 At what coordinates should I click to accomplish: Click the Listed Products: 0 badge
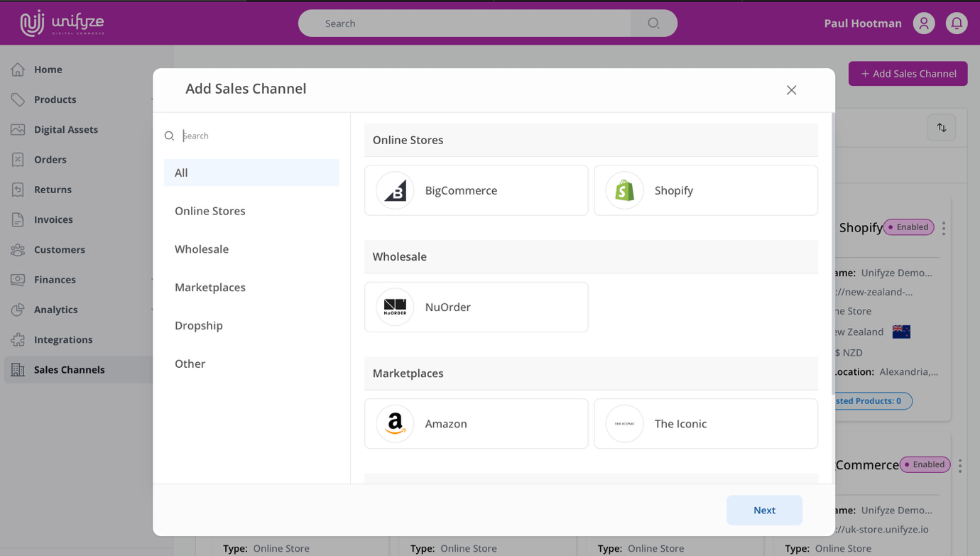click(873, 401)
